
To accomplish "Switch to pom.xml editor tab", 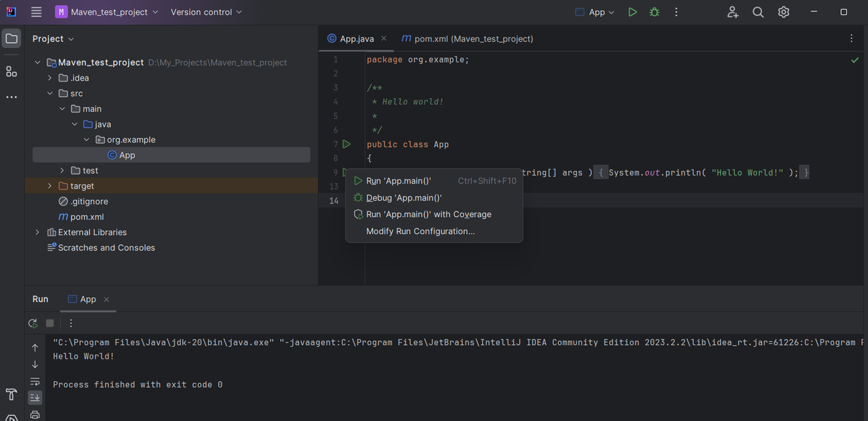I will pos(468,39).
